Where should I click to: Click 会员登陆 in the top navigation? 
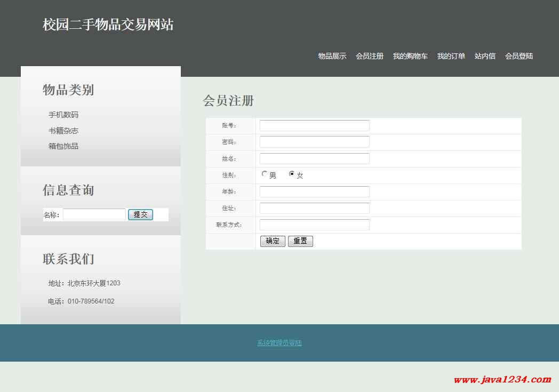click(518, 56)
